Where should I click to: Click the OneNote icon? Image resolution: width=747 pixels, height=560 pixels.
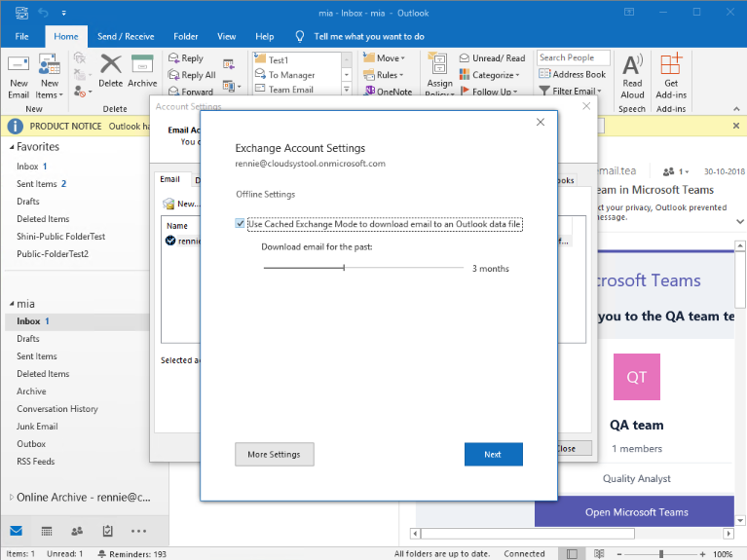coord(388,91)
